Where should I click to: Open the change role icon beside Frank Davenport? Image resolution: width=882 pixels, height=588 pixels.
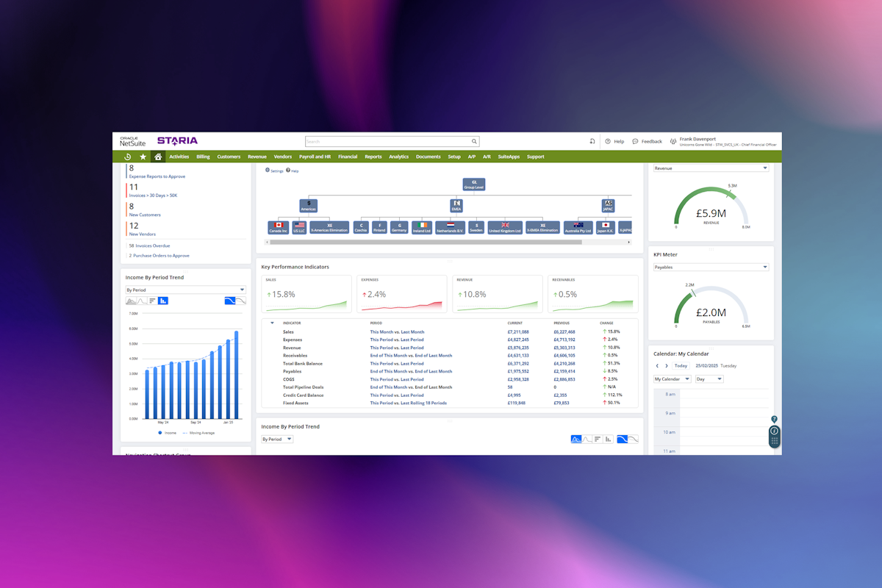coord(673,141)
